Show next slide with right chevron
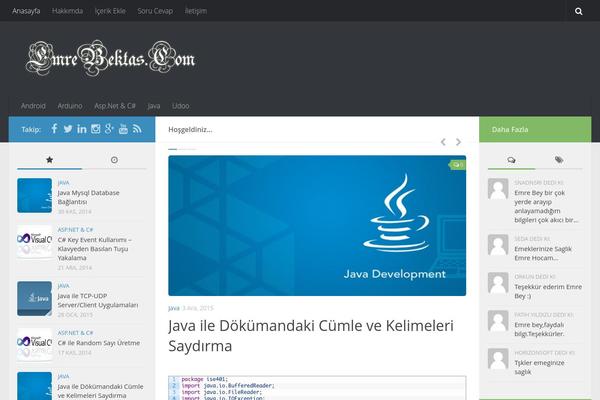The image size is (600, 400). (458, 142)
